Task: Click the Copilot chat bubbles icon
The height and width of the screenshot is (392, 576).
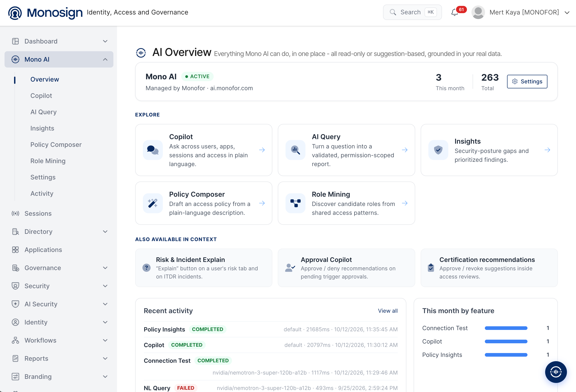Action: coord(153,150)
